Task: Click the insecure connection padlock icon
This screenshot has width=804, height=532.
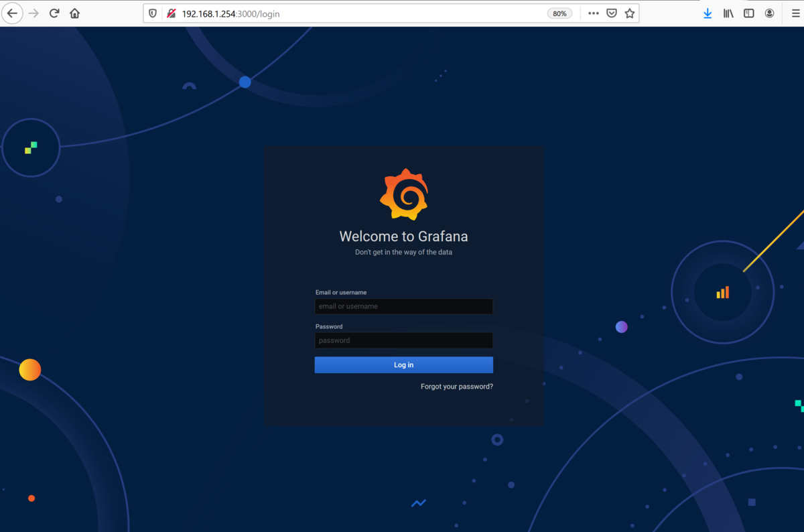Action: 171,13
